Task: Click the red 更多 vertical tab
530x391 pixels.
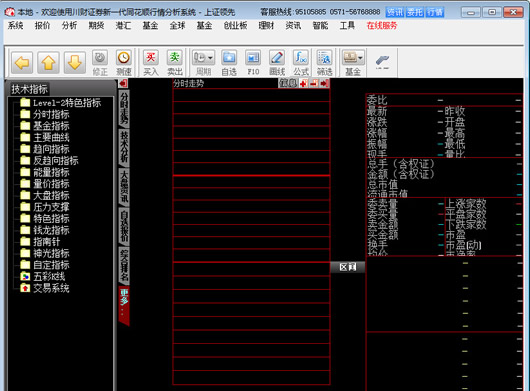Action: tap(124, 306)
